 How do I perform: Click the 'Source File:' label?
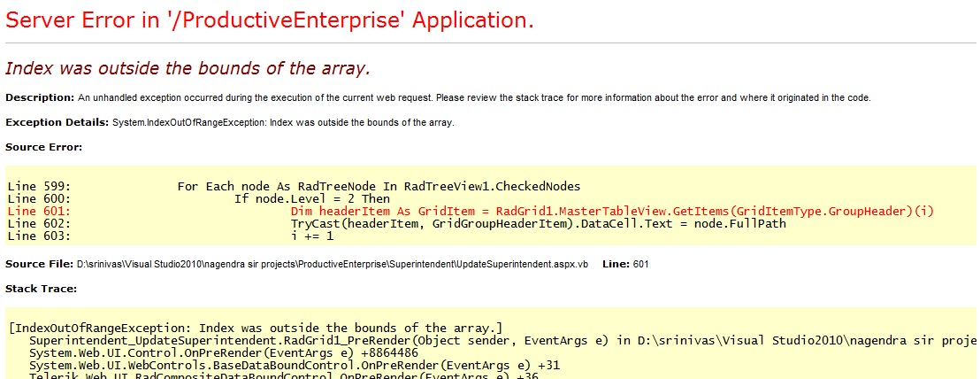[40, 265]
